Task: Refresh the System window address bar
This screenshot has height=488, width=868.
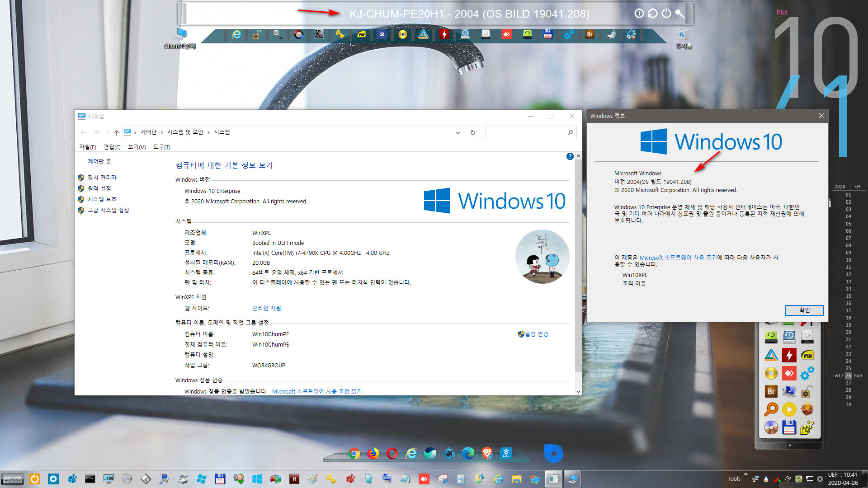Action: (472, 132)
